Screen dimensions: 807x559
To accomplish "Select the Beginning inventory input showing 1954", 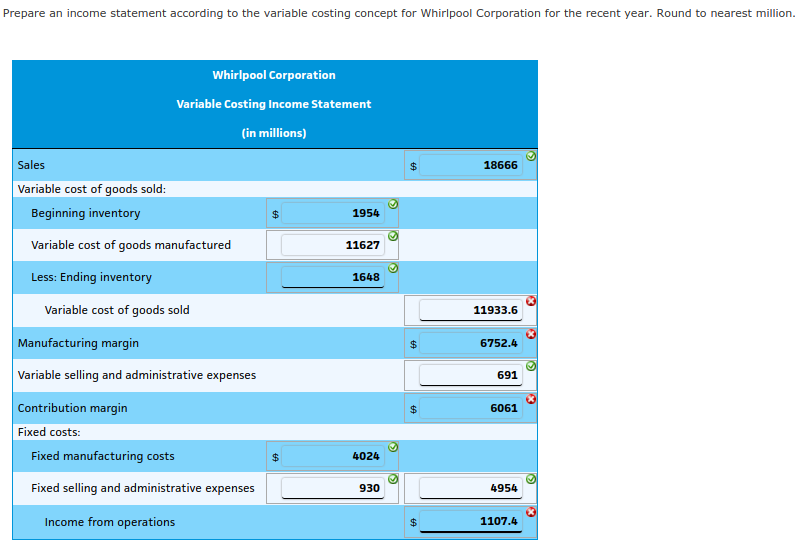I will (332, 213).
